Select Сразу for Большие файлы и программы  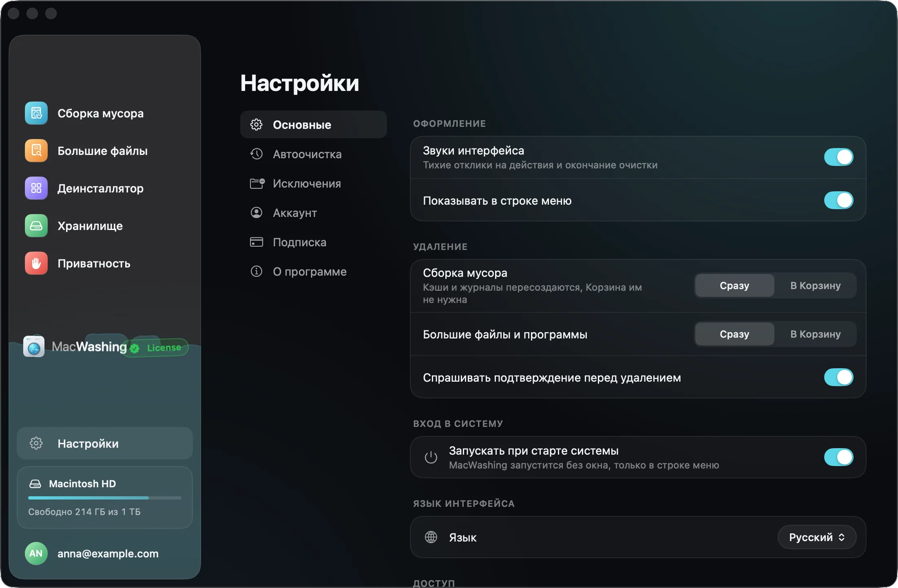click(734, 334)
